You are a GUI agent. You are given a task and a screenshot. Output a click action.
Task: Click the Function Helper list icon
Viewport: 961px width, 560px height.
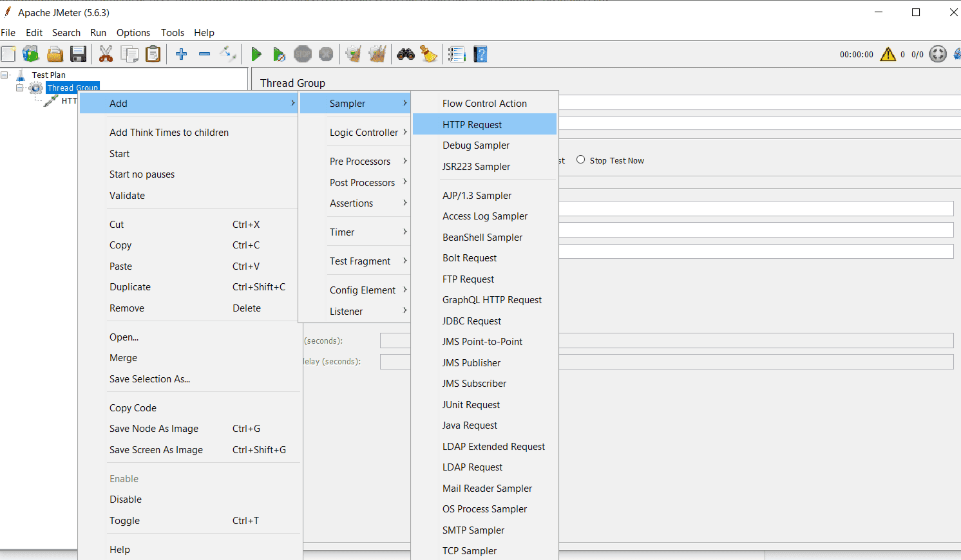point(457,55)
